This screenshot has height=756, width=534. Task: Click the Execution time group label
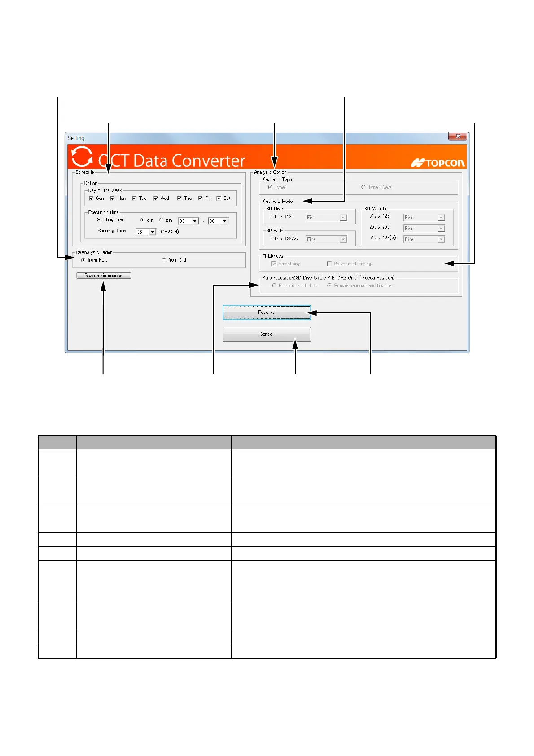pos(104,212)
